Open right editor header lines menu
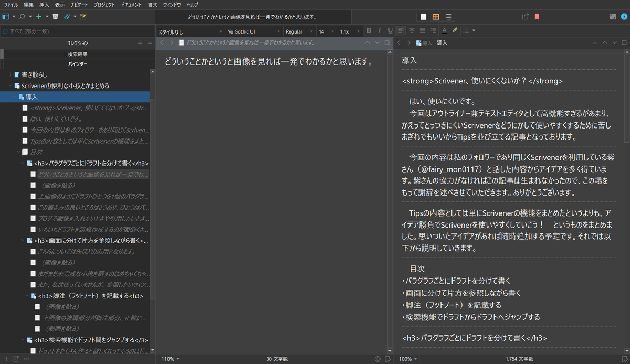Viewport: 630px width, 364px height. point(595,42)
